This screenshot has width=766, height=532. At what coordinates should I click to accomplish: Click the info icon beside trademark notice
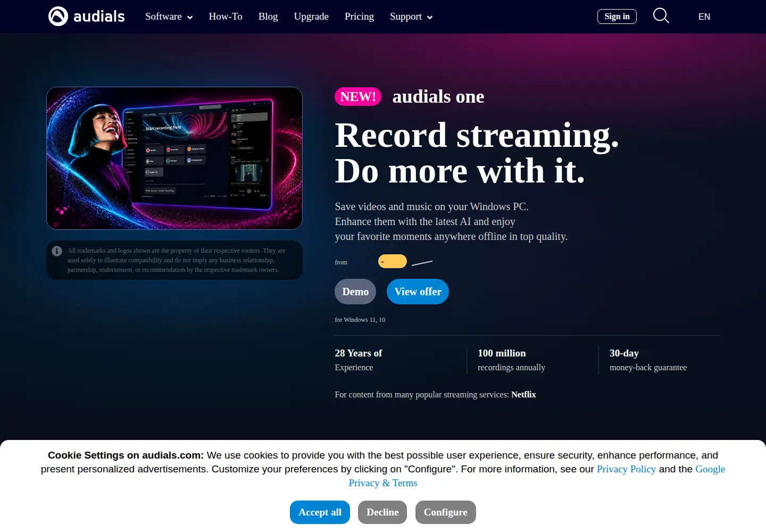[57, 251]
